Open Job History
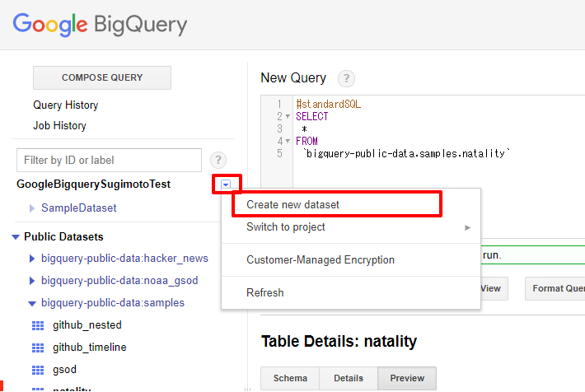This screenshot has height=392, width=585. 59,126
